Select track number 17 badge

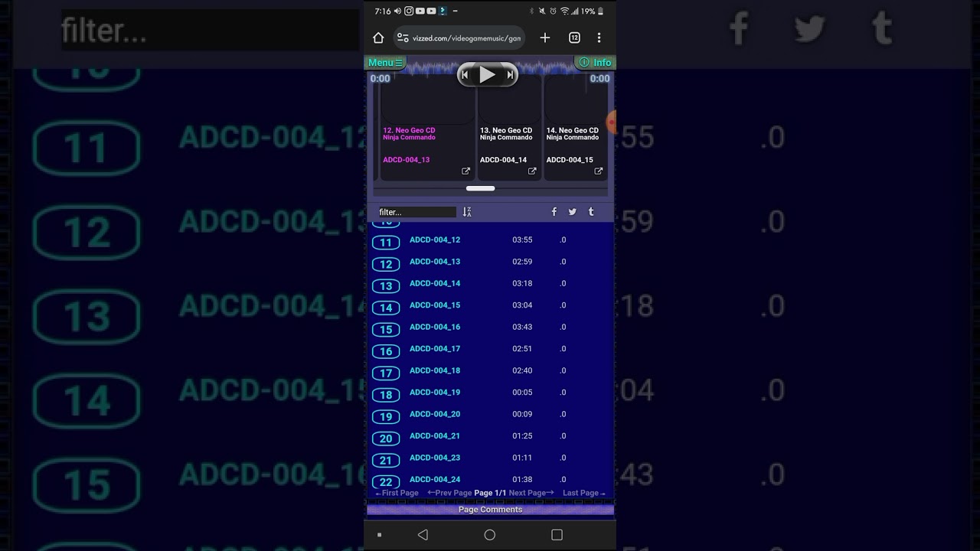[386, 373]
